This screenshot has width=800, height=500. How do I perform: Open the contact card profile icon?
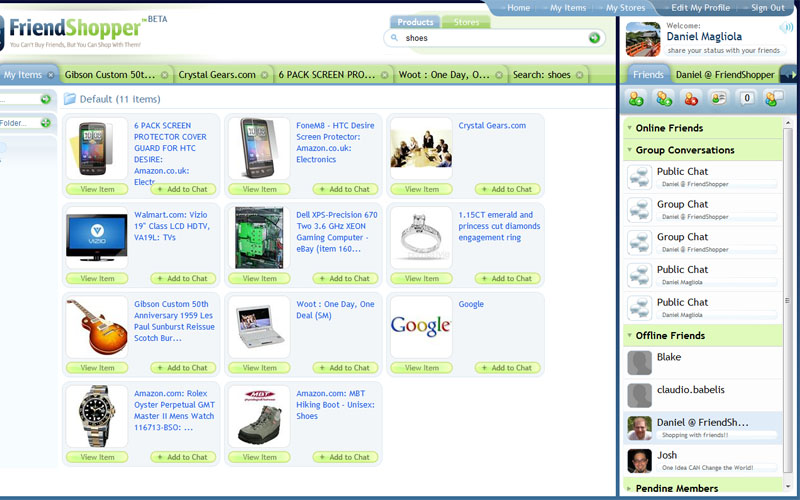pos(719,98)
